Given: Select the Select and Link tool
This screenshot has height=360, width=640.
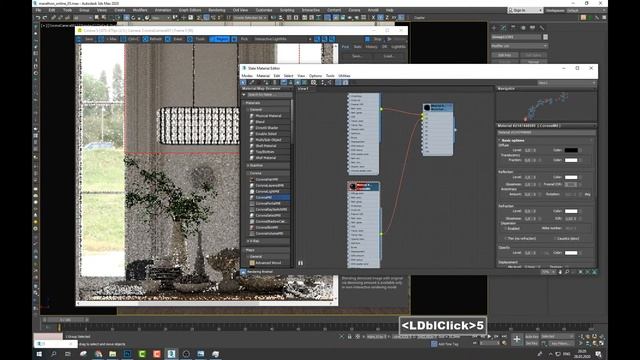Looking at the screenshot, I should tap(53, 18).
